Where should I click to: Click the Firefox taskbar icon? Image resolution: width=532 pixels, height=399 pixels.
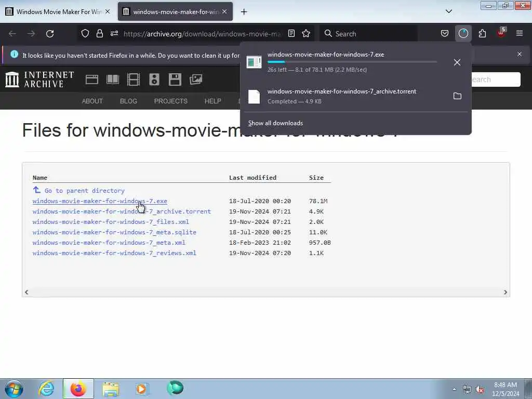[78, 389]
